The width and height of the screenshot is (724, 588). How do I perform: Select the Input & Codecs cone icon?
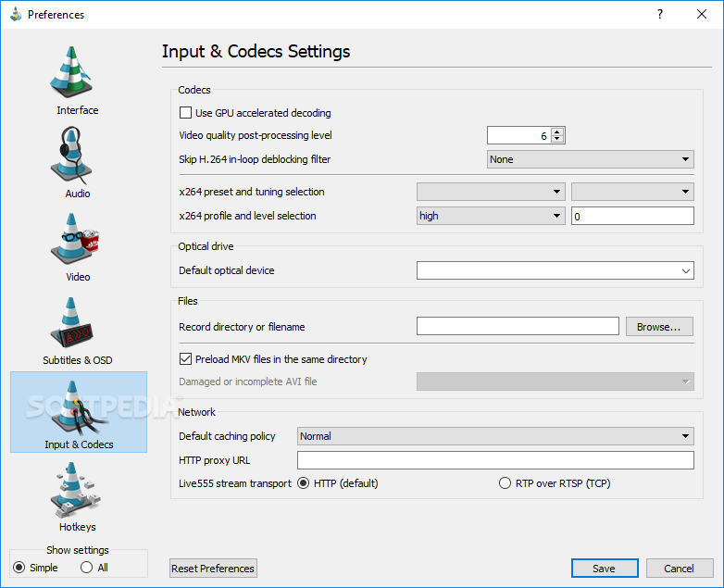tap(79, 407)
